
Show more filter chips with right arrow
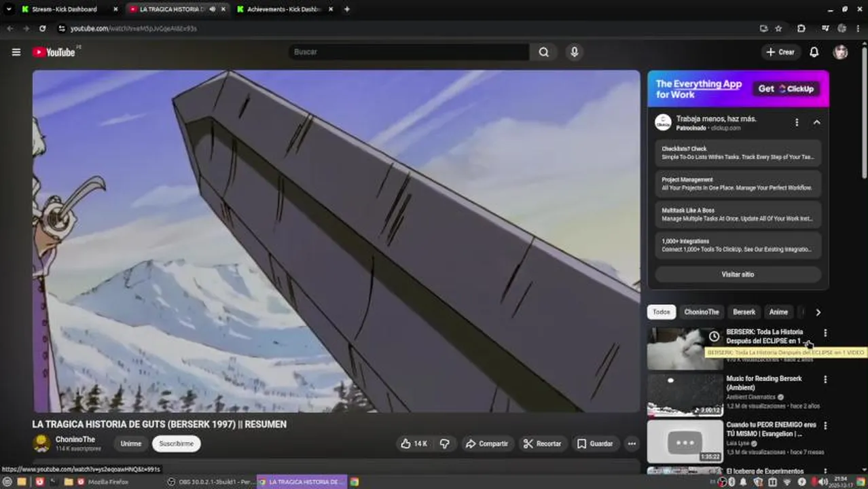(818, 312)
